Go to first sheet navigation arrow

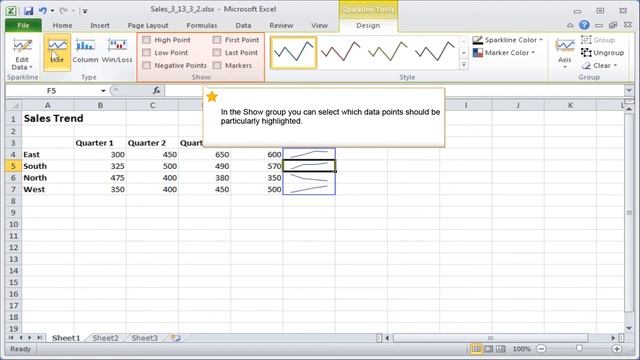(x=11, y=338)
